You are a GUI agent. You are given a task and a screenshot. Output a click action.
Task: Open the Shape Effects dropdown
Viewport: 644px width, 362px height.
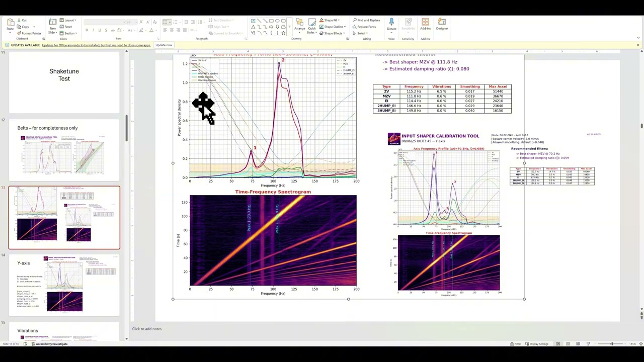(x=333, y=33)
